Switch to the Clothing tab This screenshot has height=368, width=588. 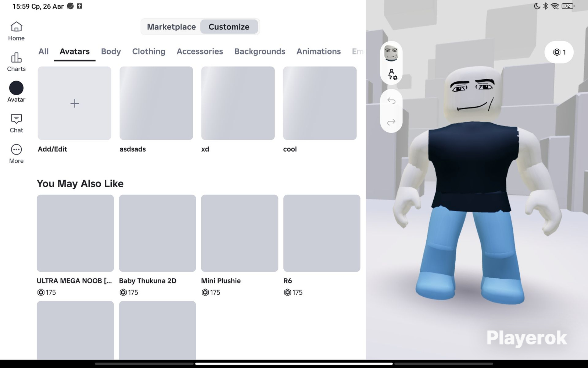pyautogui.click(x=149, y=52)
